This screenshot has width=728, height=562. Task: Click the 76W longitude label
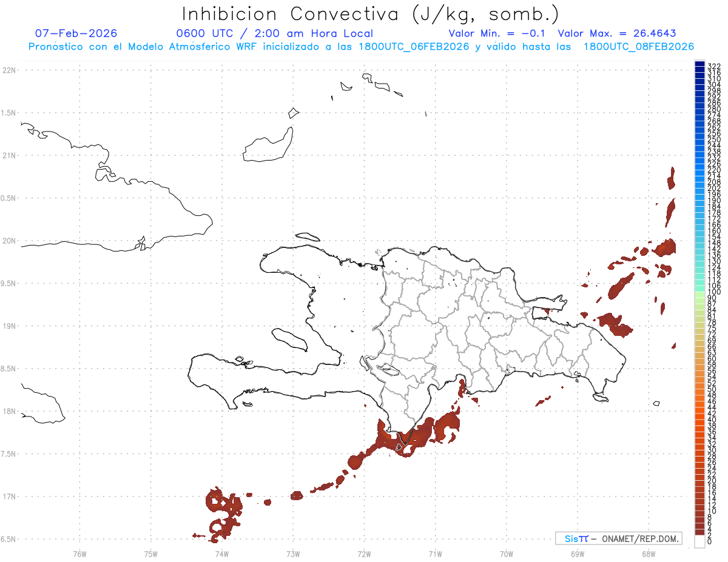(80, 553)
